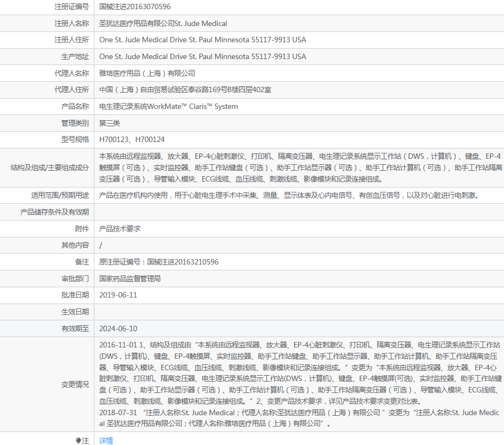The height and width of the screenshot is (445, 504).
Task: Click attachment value 产品技术要求
Action: 119,229
